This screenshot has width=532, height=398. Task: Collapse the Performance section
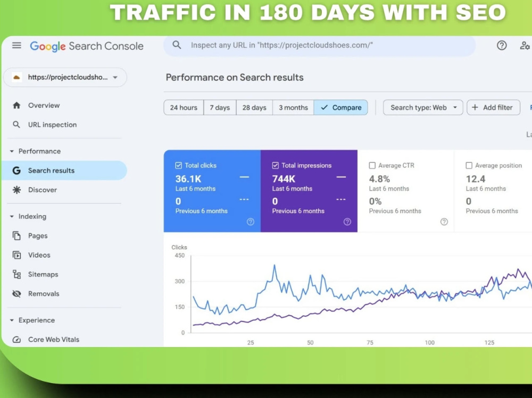[x=12, y=151]
